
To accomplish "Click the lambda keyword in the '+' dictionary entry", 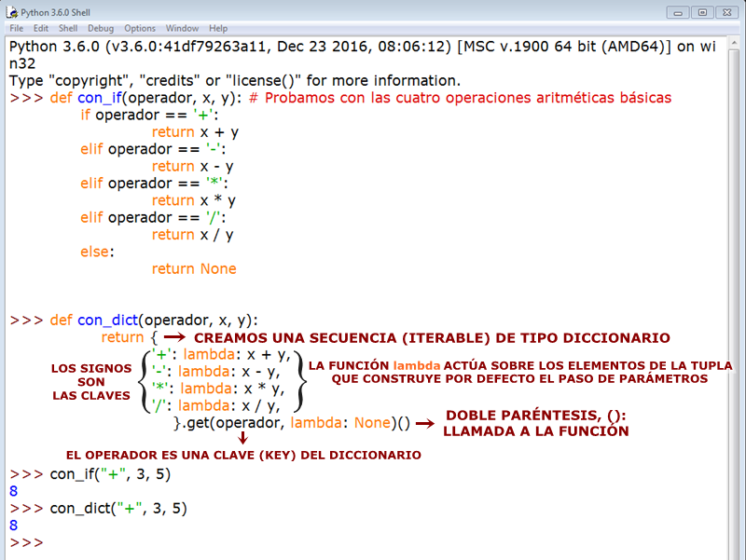I will (x=210, y=354).
